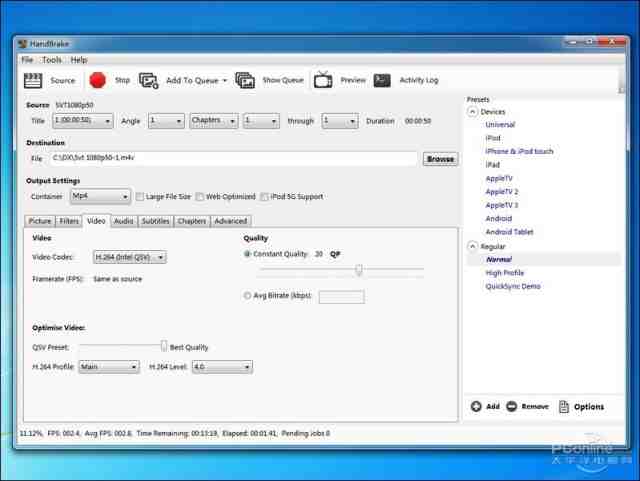Toggle the Web Optimized checkbox
This screenshot has width=640, height=481.
click(x=200, y=197)
